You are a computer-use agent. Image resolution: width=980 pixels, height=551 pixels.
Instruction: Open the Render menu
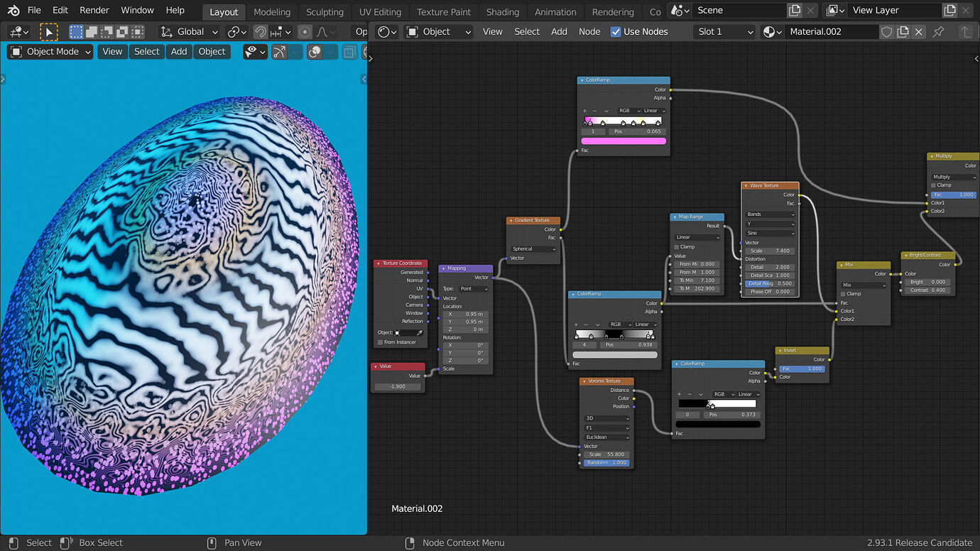94,11
